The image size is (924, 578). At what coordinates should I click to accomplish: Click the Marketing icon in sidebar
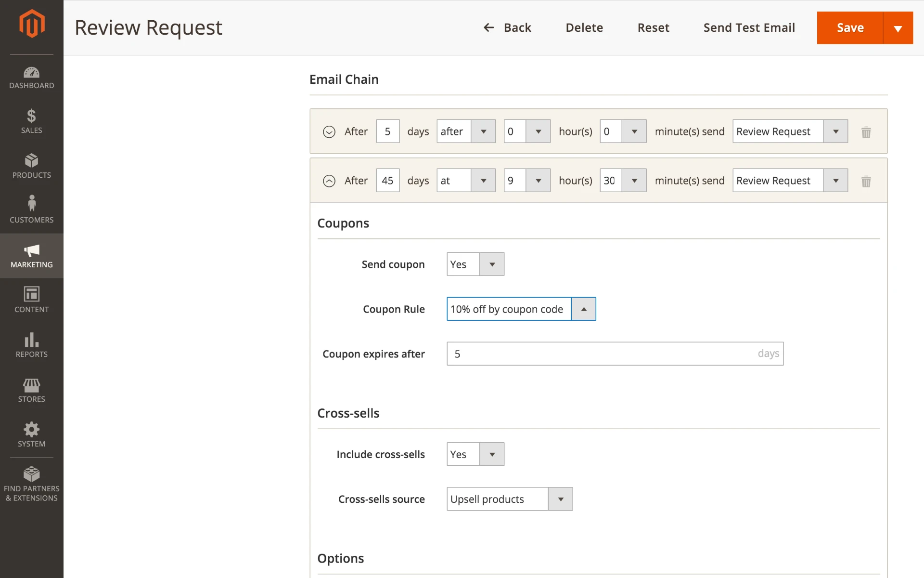[x=31, y=256]
